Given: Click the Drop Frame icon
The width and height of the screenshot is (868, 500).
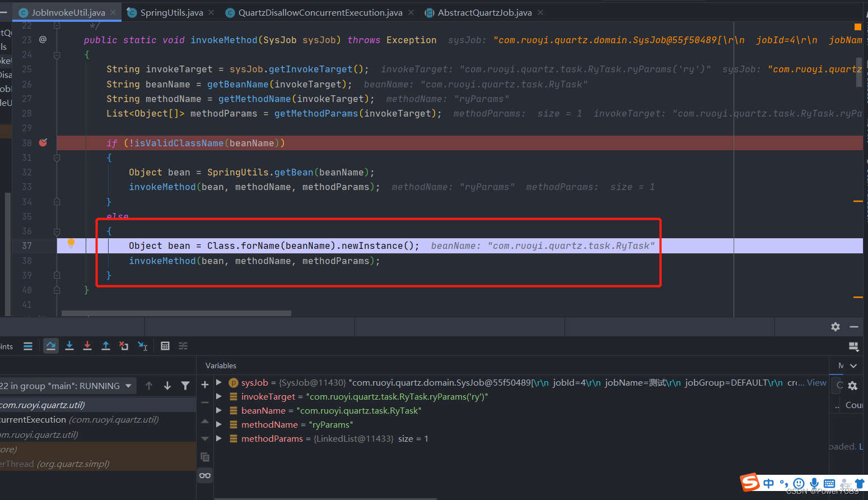Looking at the screenshot, I should 124,346.
